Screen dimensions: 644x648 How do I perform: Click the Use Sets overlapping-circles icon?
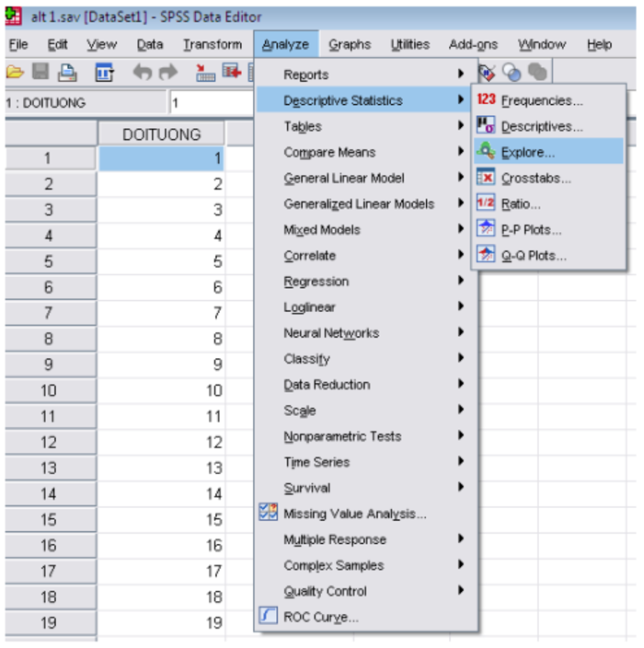click(512, 73)
